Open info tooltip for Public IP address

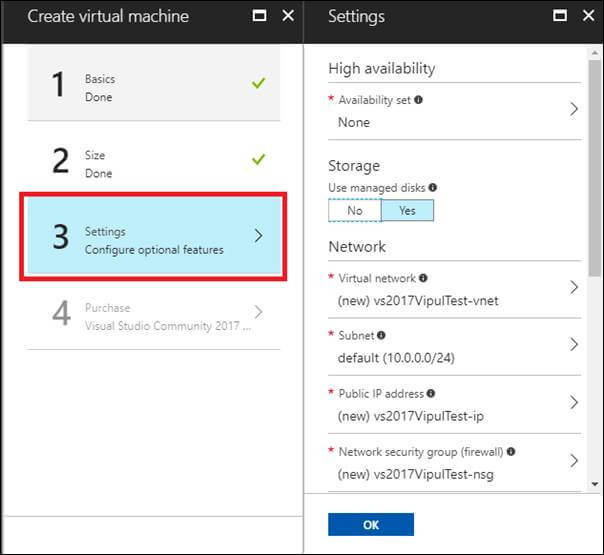[431, 394]
